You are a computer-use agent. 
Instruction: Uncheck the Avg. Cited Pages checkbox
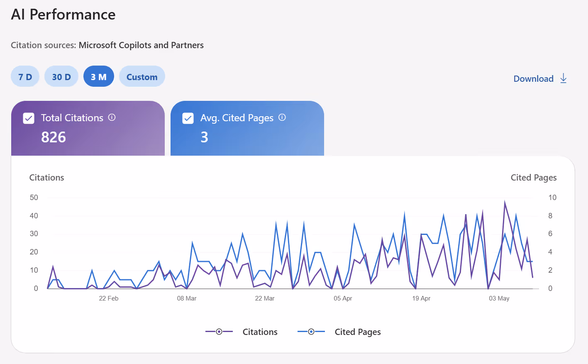tap(188, 118)
